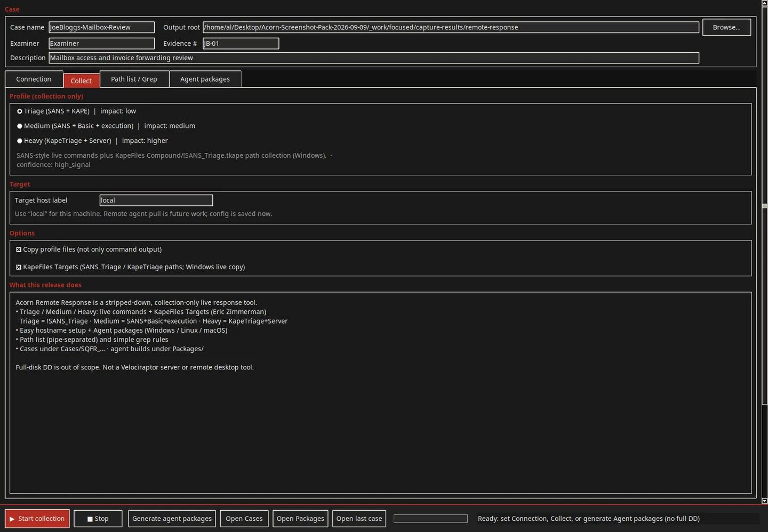Open the Path list / Grep tab

(x=134, y=79)
